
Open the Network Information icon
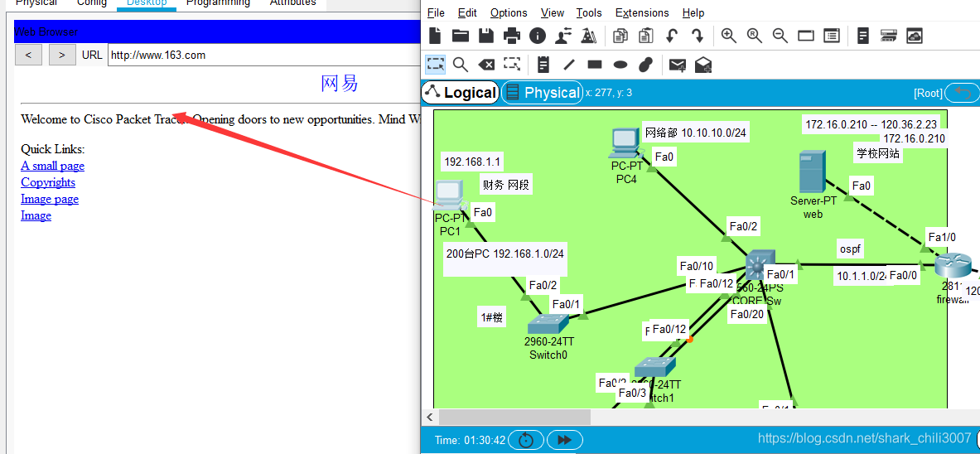pyautogui.click(x=537, y=36)
